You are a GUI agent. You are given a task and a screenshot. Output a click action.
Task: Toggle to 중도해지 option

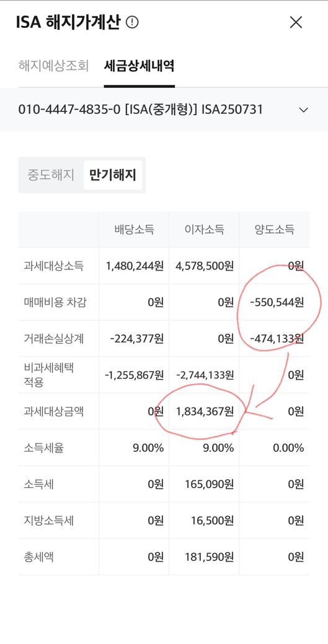[51, 175]
